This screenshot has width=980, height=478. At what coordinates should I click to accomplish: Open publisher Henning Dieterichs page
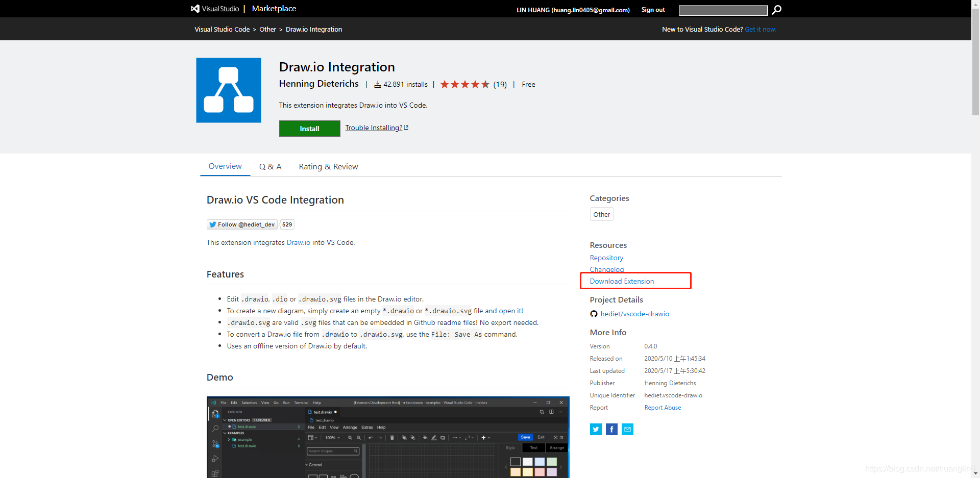point(318,84)
